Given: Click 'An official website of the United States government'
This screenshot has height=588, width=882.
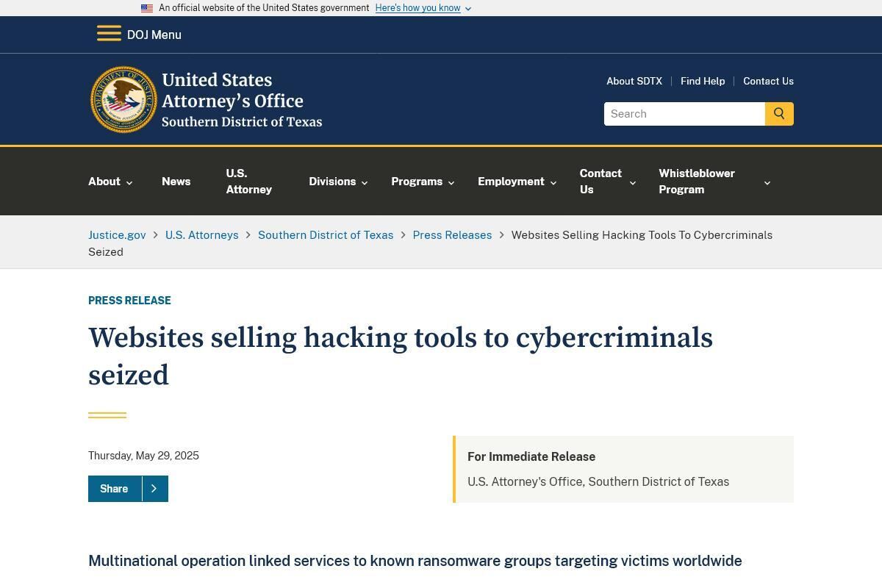Looking at the screenshot, I should (264, 8).
